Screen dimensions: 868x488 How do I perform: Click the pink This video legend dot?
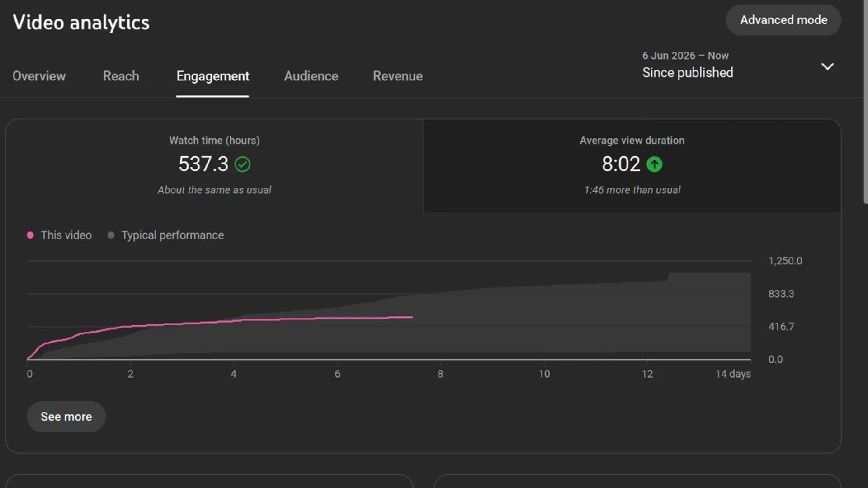(30, 235)
